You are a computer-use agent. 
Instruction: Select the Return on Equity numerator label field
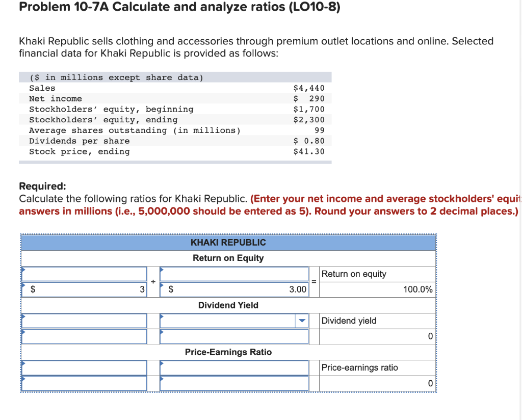(84, 274)
